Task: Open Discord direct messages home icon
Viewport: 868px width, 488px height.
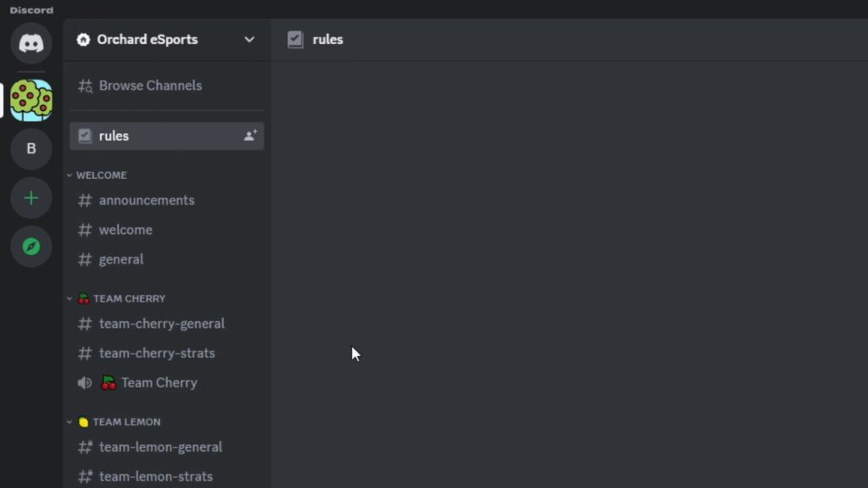Action: [31, 43]
